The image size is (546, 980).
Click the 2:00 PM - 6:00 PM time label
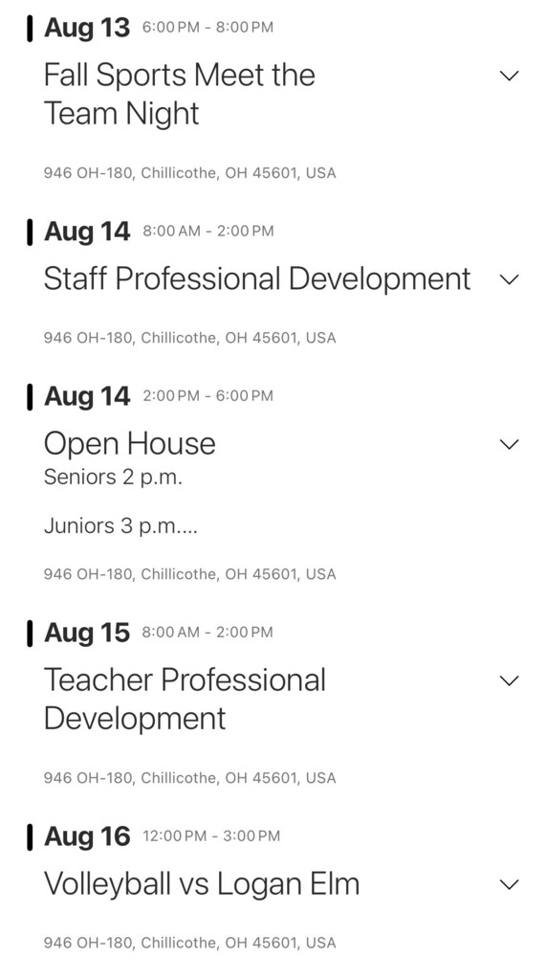pyautogui.click(x=208, y=395)
